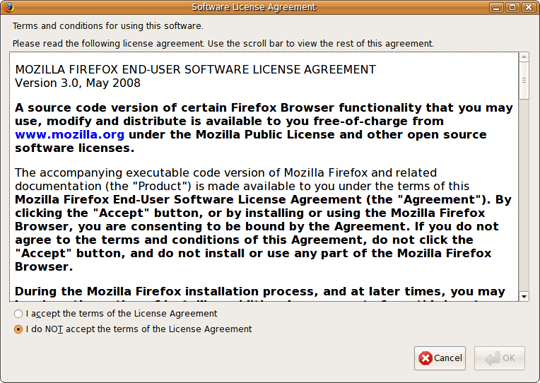Click the 'Please read the following license agreement' line
The image size is (540, 383).
point(223,44)
